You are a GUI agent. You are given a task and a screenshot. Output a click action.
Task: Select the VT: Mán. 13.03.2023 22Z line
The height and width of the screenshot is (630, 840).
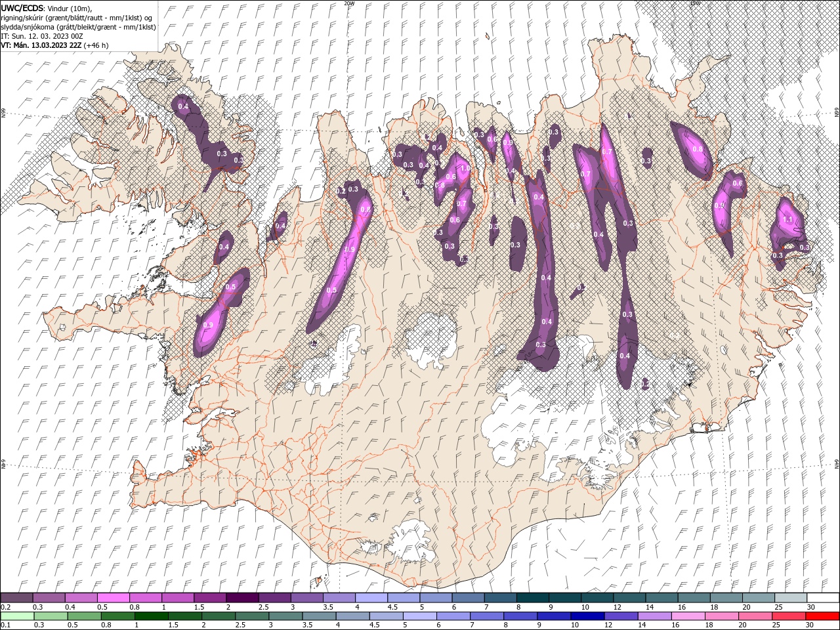point(40,45)
